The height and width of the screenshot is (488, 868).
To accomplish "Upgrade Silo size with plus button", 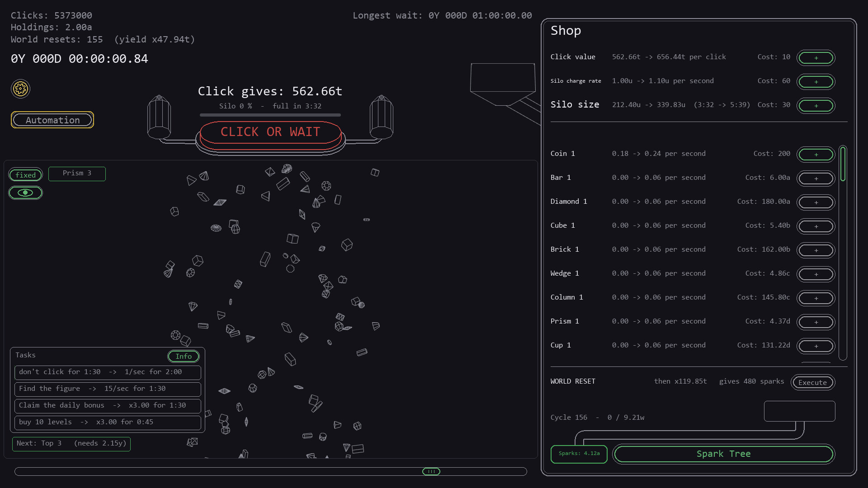I will pyautogui.click(x=816, y=106).
